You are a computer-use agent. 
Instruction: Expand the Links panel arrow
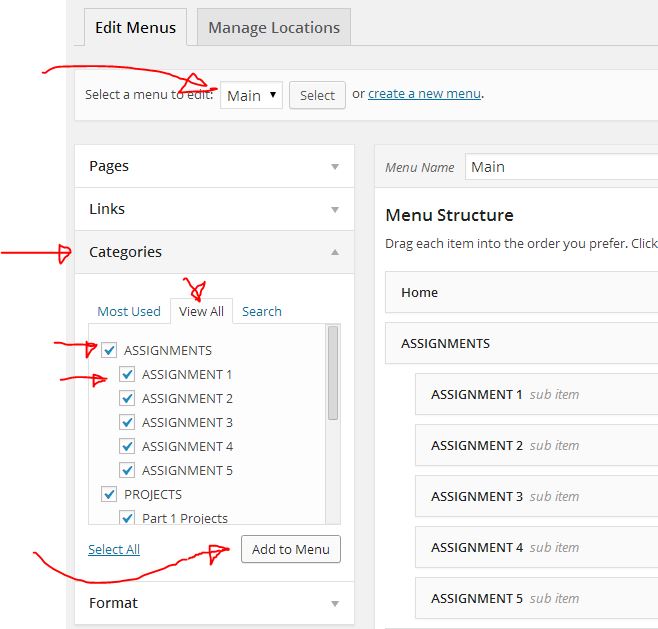pyautogui.click(x=335, y=210)
